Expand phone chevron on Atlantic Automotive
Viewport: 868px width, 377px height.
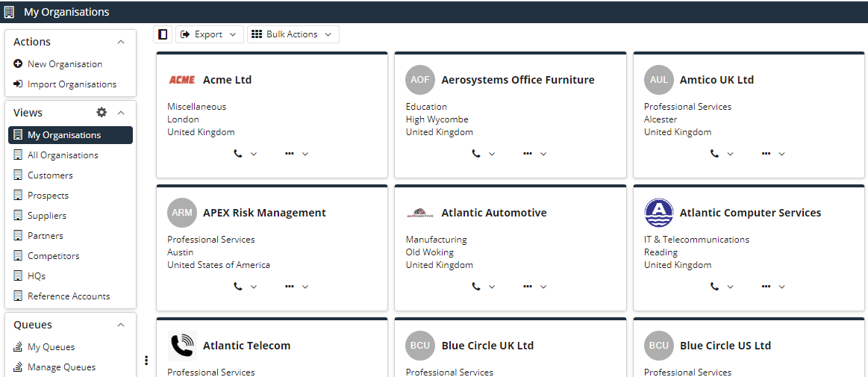click(x=492, y=287)
